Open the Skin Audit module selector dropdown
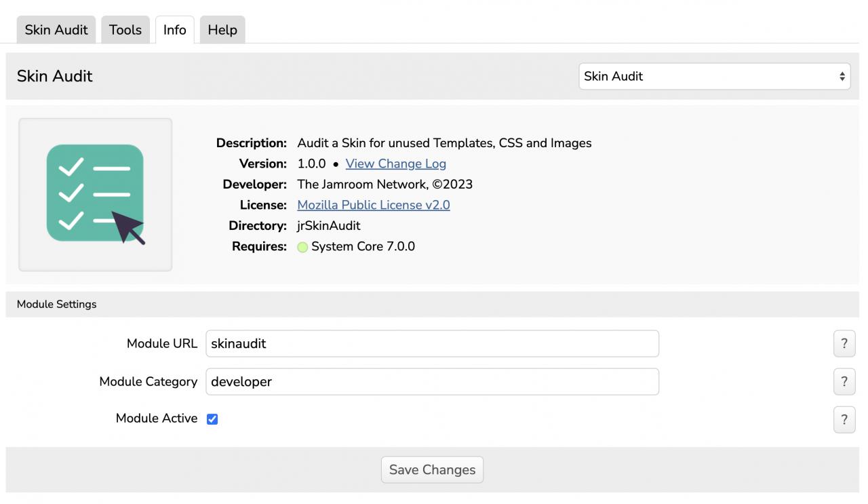Screen dimensions: 868x504 tap(714, 76)
